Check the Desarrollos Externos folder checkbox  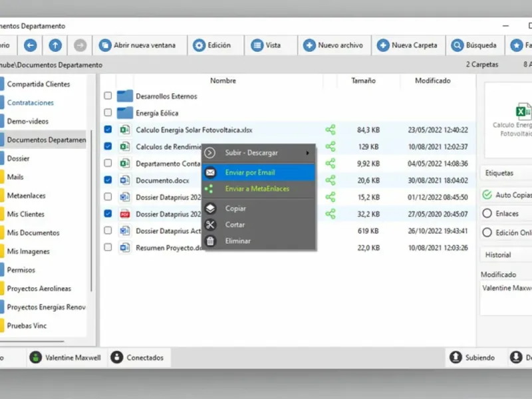tap(108, 96)
